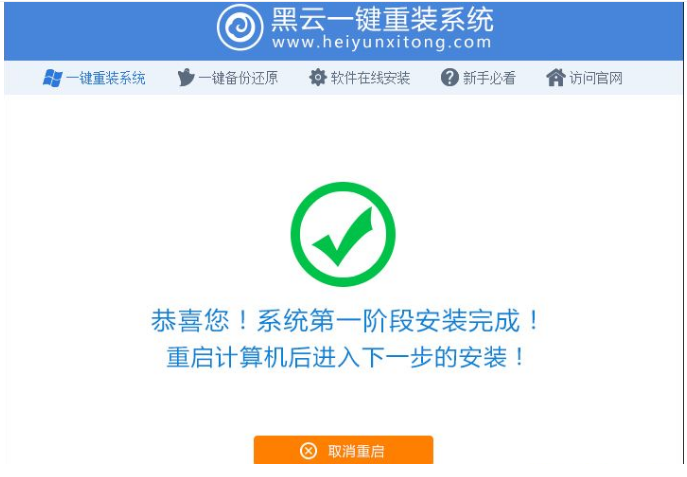The width and height of the screenshot is (687, 477).
Task: Click the home icon for official site
Action: click(x=556, y=78)
